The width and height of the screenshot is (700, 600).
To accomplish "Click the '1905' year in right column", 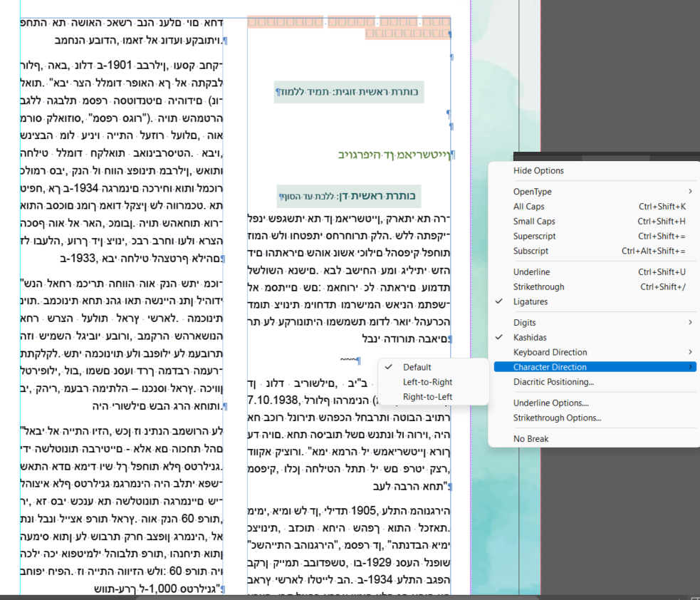I will tap(365, 511).
